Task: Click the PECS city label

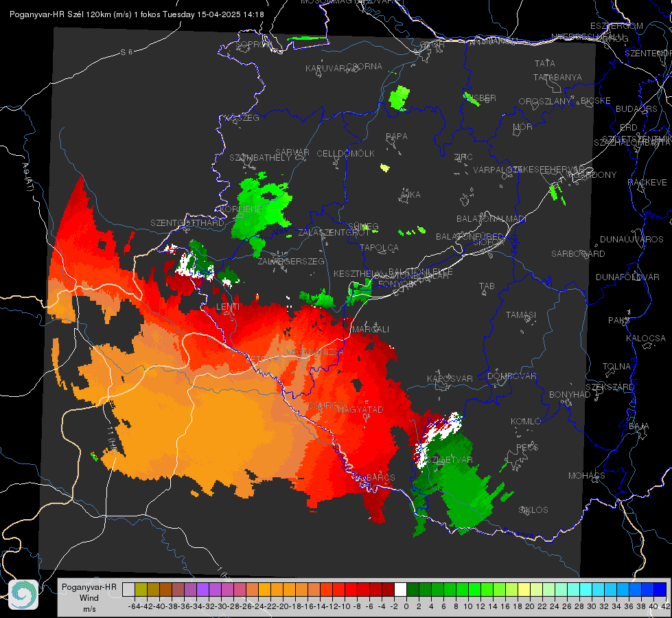Action: pyautogui.click(x=526, y=447)
